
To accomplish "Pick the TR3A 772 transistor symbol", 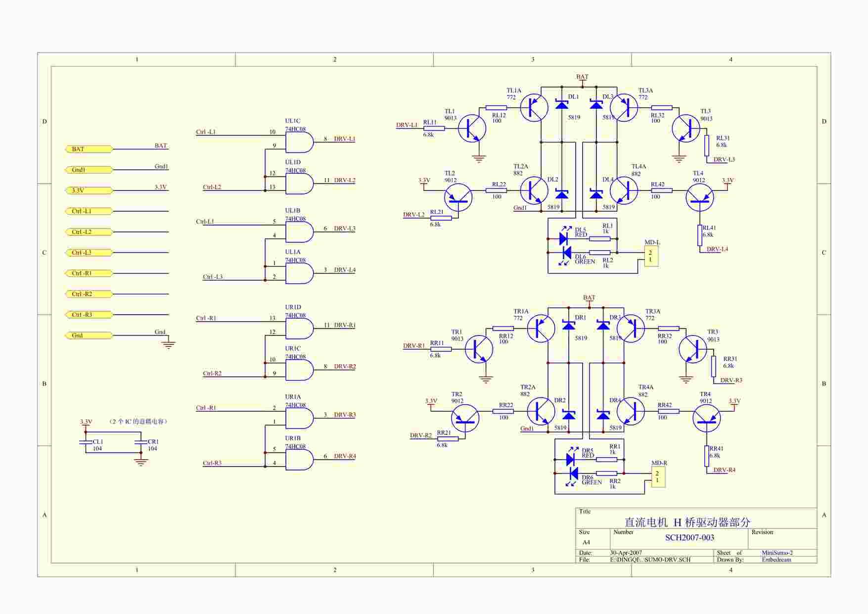I will (631, 329).
